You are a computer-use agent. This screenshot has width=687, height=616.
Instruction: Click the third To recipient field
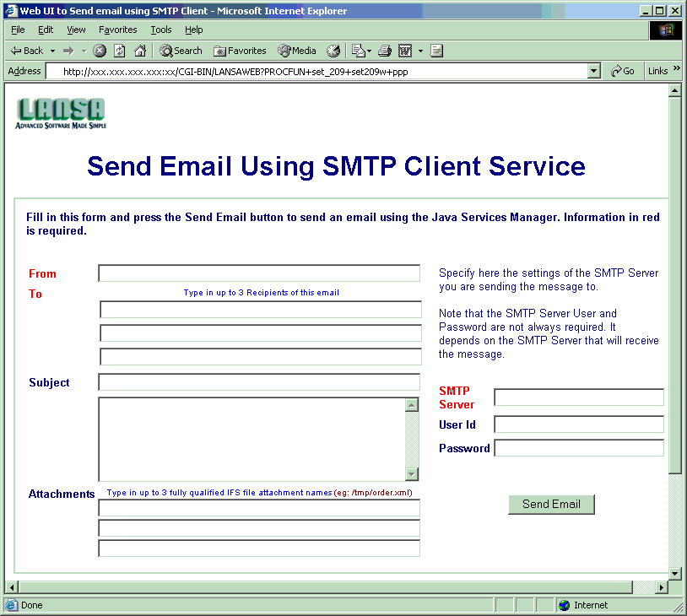[261, 357]
